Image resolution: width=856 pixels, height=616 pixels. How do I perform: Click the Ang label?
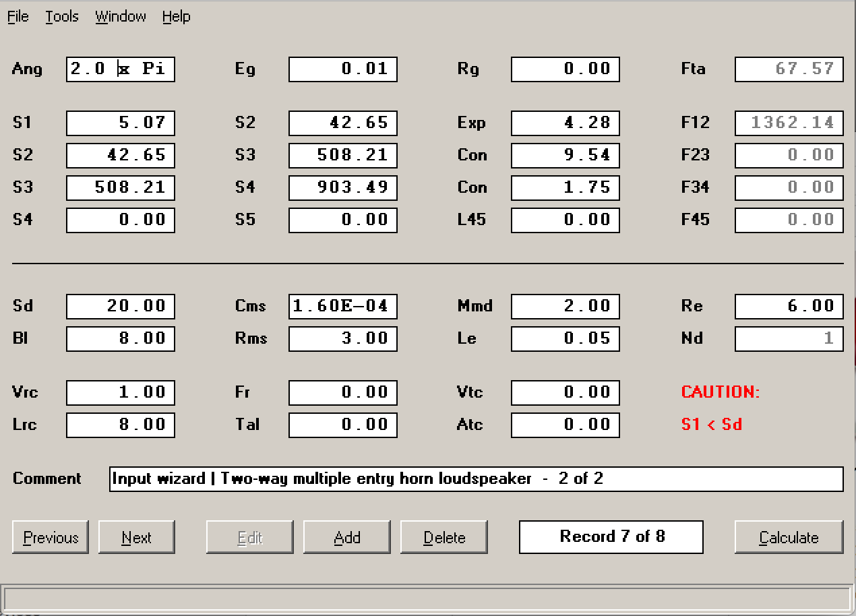tap(27, 69)
